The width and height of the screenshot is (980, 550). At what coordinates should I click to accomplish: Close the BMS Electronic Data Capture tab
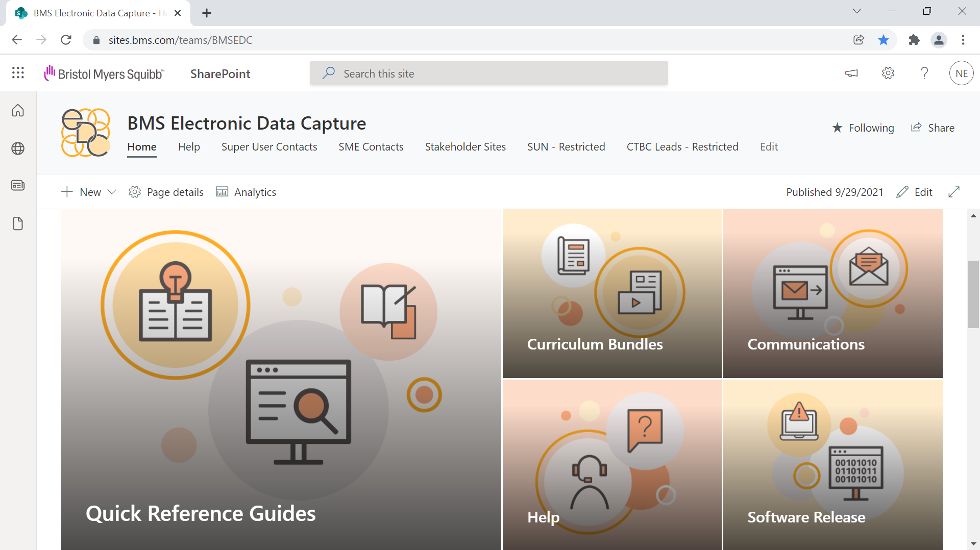(178, 13)
